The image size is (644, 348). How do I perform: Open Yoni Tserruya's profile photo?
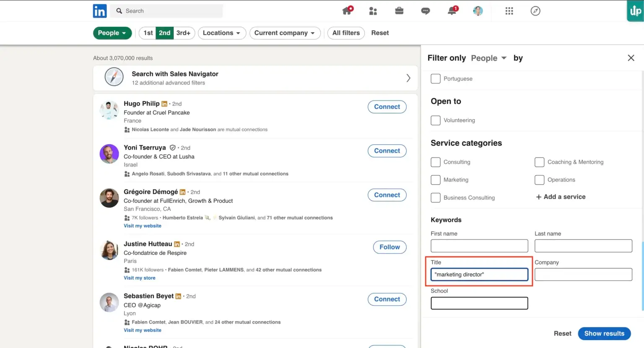(x=109, y=154)
